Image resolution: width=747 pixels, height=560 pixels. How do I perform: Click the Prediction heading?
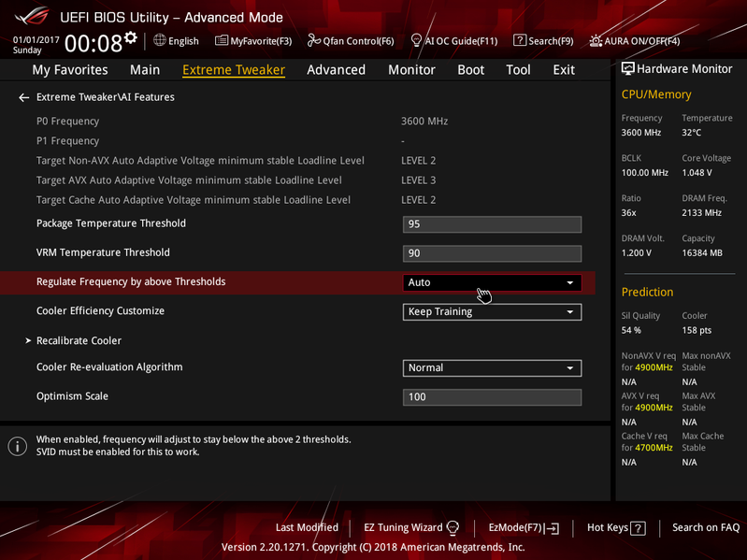(x=647, y=292)
